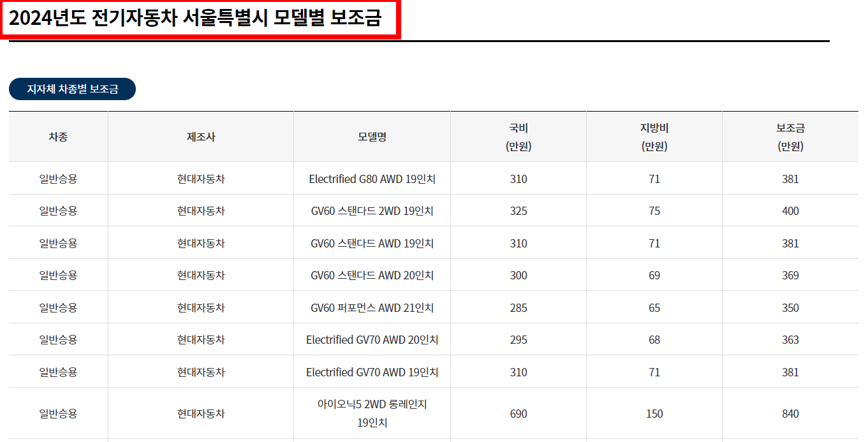Click 지방비 value 150 in 아이오닉5 row
Image resolution: width=868 pixels, height=442 pixels.
pos(654,414)
